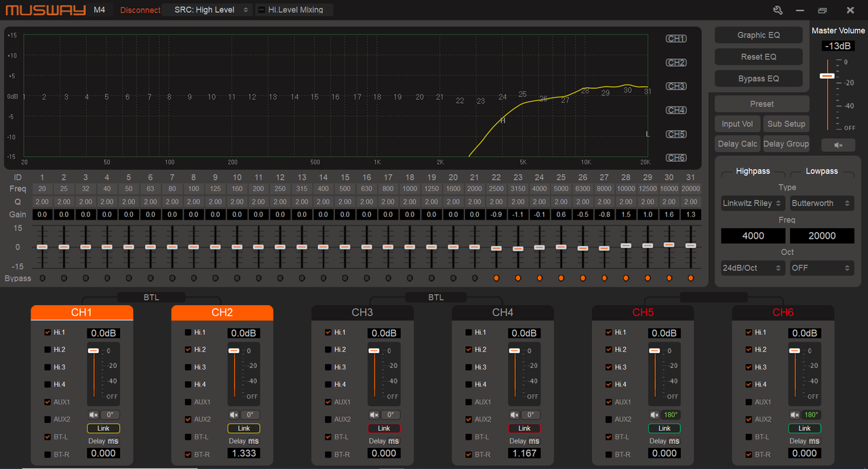
Task: Open the wrench settings icon
Action: click(778, 10)
